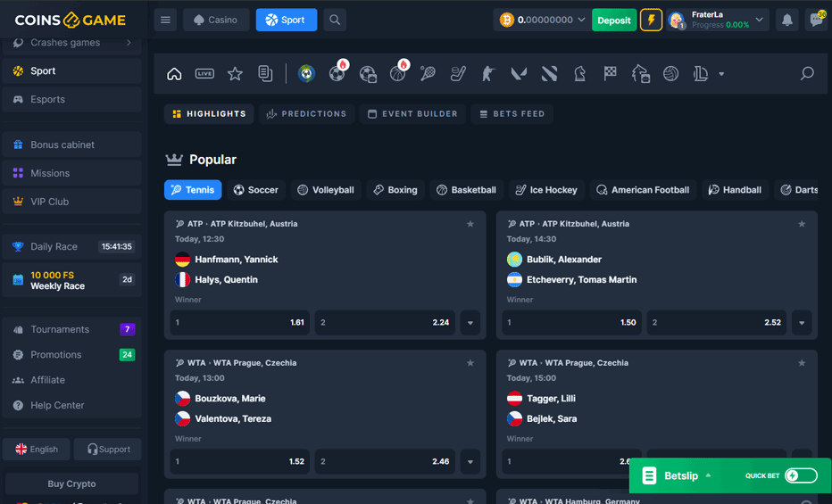Open the Bonus cabinet
832x504 pixels.
click(71, 145)
